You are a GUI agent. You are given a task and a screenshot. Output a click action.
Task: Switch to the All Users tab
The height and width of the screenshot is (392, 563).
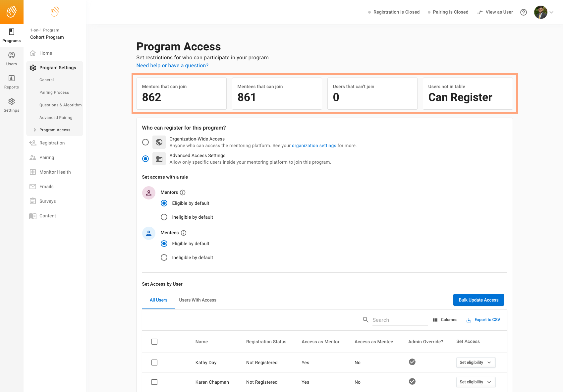158,300
